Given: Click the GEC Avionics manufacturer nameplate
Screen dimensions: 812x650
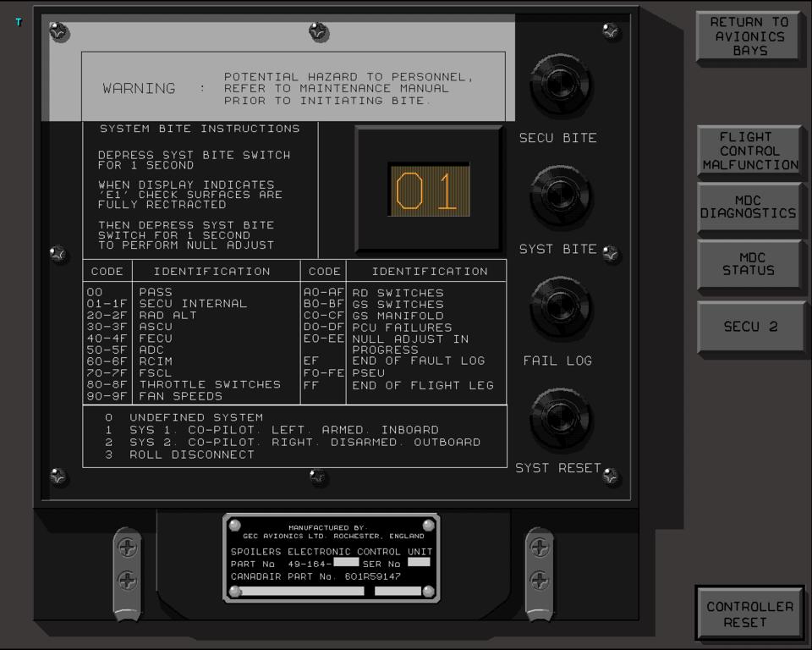Looking at the screenshot, I should coord(332,558).
